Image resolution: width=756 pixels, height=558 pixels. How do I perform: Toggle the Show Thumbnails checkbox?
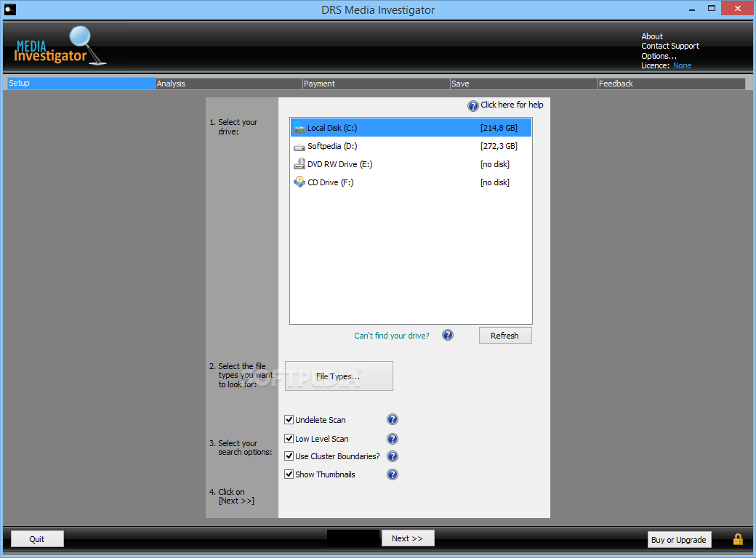click(x=289, y=474)
